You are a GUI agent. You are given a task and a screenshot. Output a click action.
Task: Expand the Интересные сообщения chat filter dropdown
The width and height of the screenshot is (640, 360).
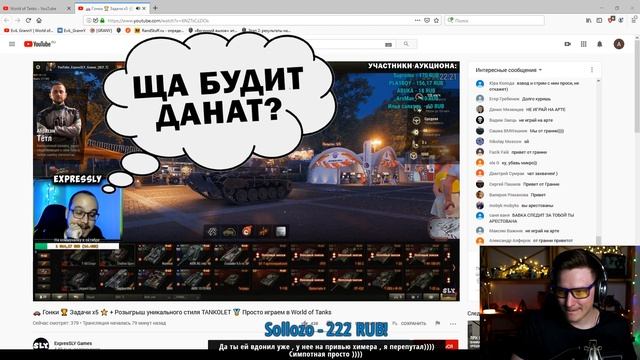[509, 70]
